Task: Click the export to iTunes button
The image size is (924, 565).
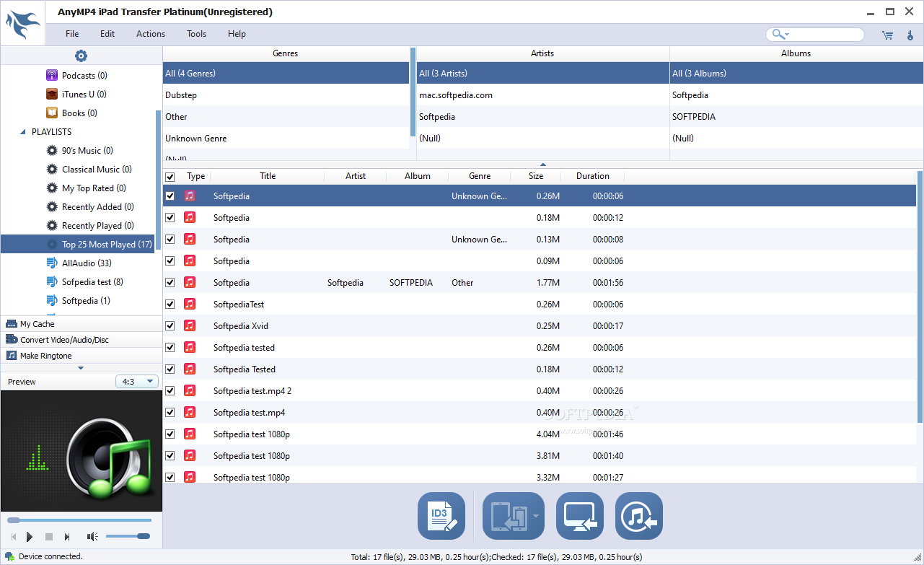Action: [639, 516]
